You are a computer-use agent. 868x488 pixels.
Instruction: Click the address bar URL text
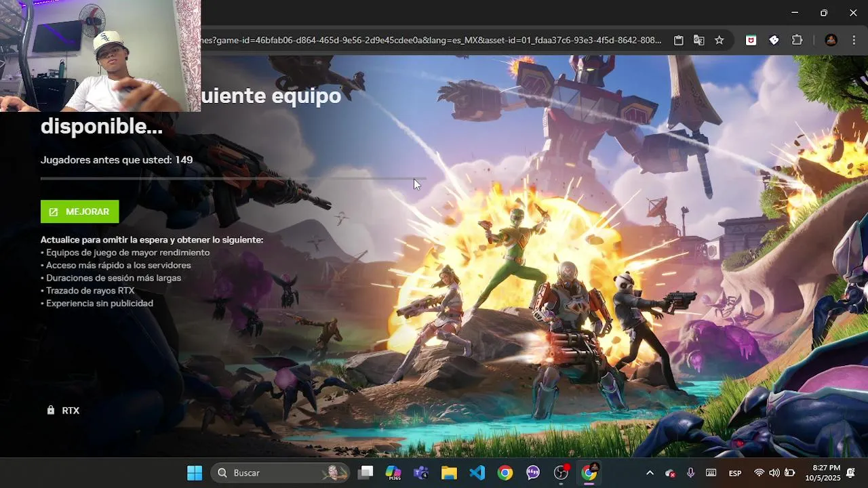point(431,40)
